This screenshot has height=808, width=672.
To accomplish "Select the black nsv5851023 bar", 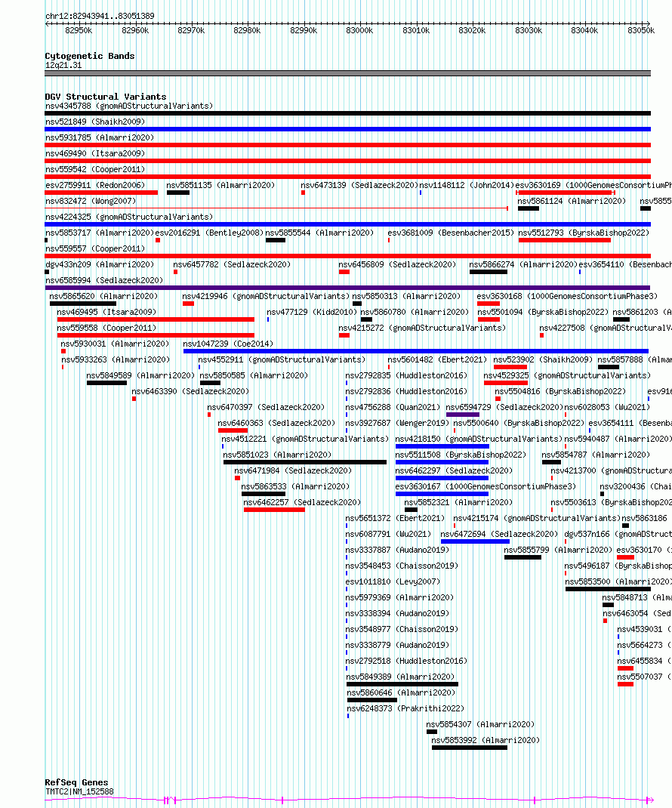I will point(305,462).
